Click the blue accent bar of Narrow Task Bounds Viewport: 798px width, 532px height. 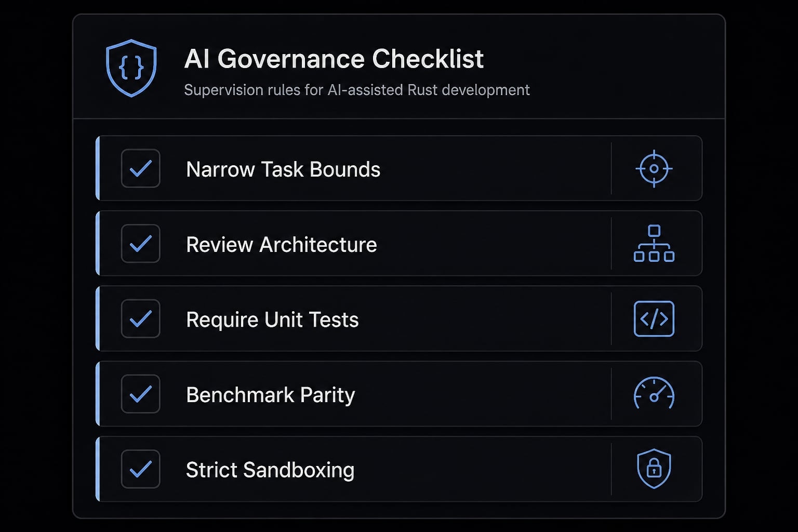click(98, 168)
